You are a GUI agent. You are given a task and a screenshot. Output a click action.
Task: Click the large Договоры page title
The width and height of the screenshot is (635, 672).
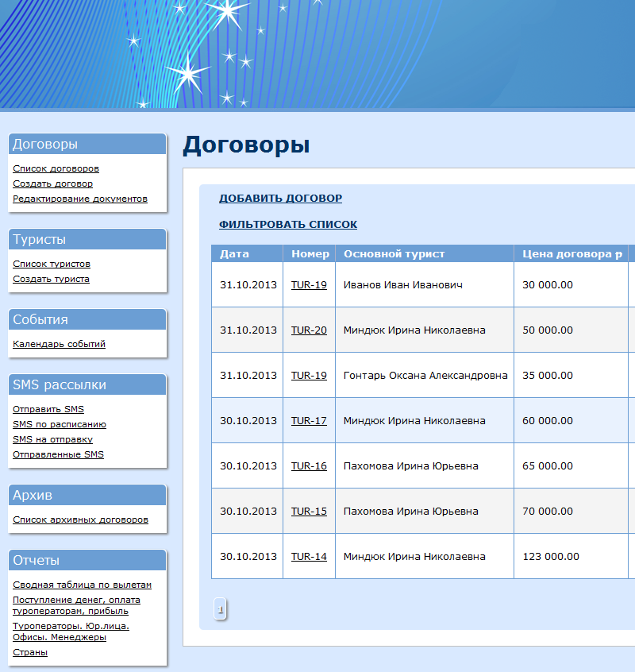(246, 145)
